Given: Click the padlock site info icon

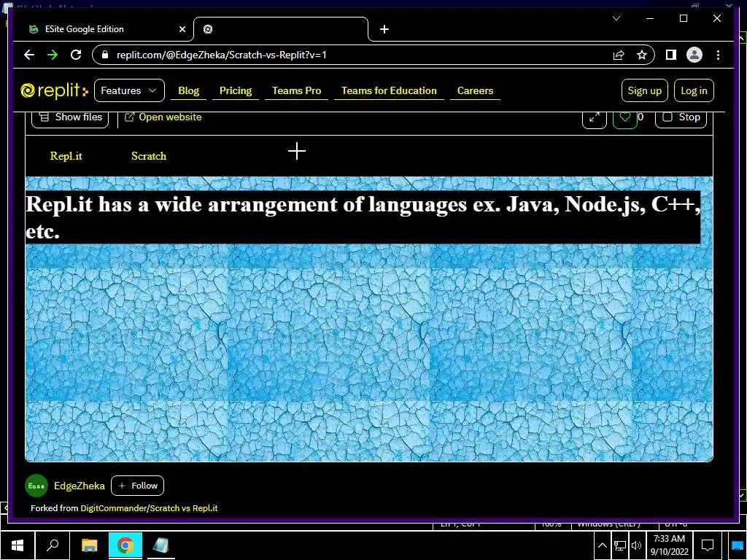Looking at the screenshot, I should [x=105, y=55].
